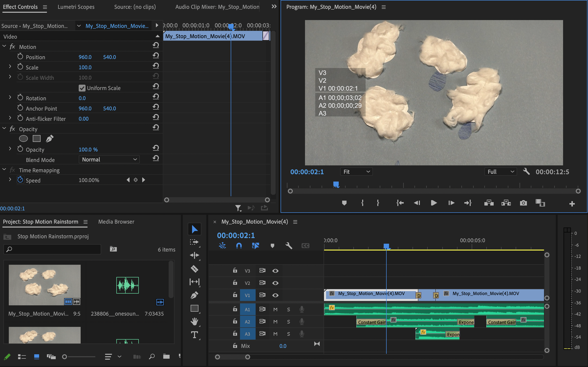588x367 pixels.
Task: Mute audio track A1
Action: coord(275,309)
